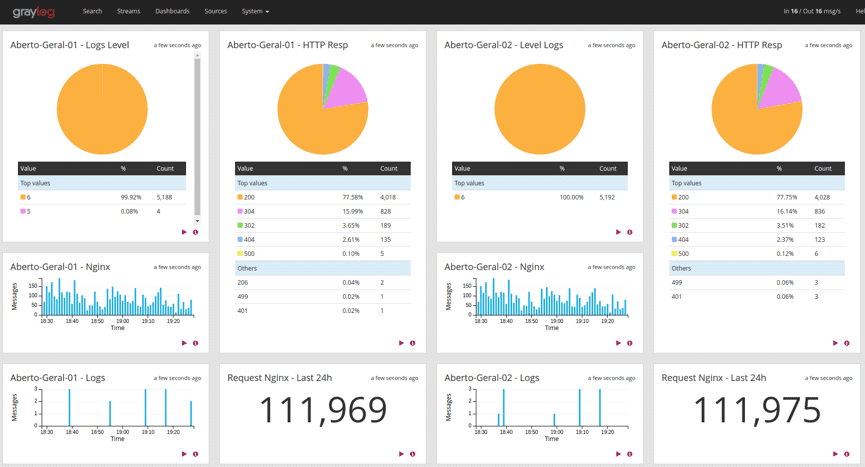Replay search for Aberto-Geral-02 - Level Logs widget
The width and height of the screenshot is (865, 467).
coord(618,232)
